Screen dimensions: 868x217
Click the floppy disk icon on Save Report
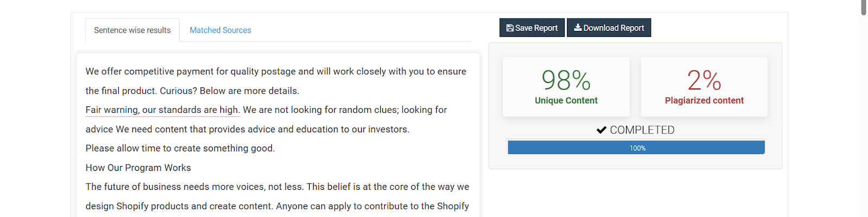pyautogui.click(x=510, y=28)
